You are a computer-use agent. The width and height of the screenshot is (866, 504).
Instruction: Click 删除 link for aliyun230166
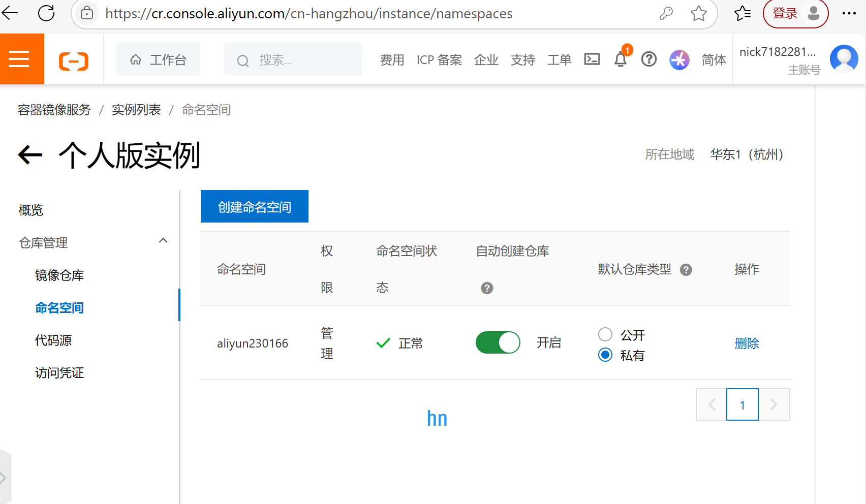coord(747,343)
